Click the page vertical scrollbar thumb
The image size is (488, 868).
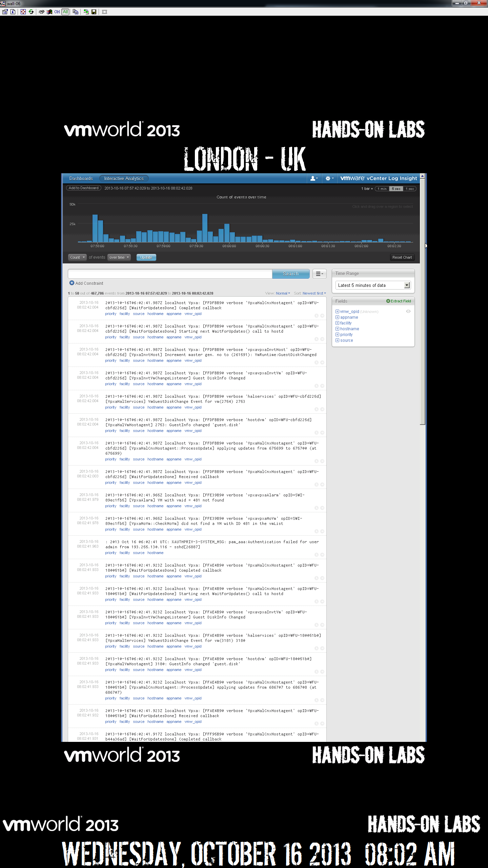click(422, 302)
